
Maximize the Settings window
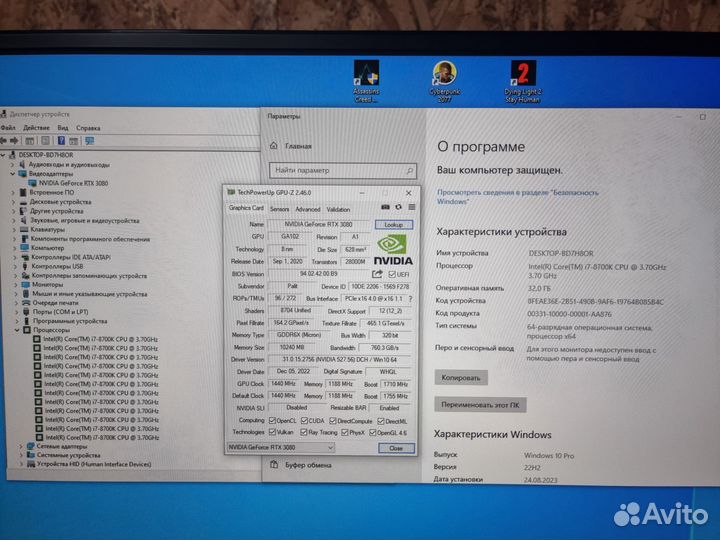[703, 117]
